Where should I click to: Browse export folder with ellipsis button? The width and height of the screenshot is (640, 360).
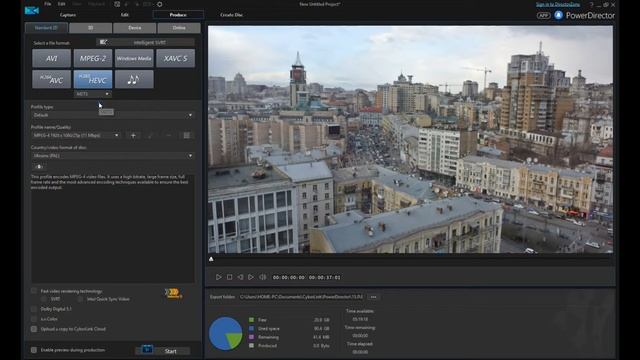[x=373, y=297]
